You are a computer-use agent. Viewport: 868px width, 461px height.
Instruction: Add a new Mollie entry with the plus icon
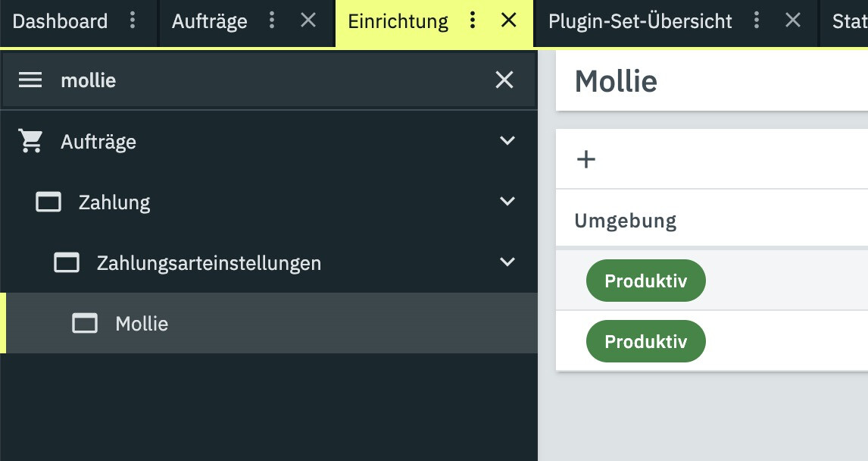coord(585,159)
